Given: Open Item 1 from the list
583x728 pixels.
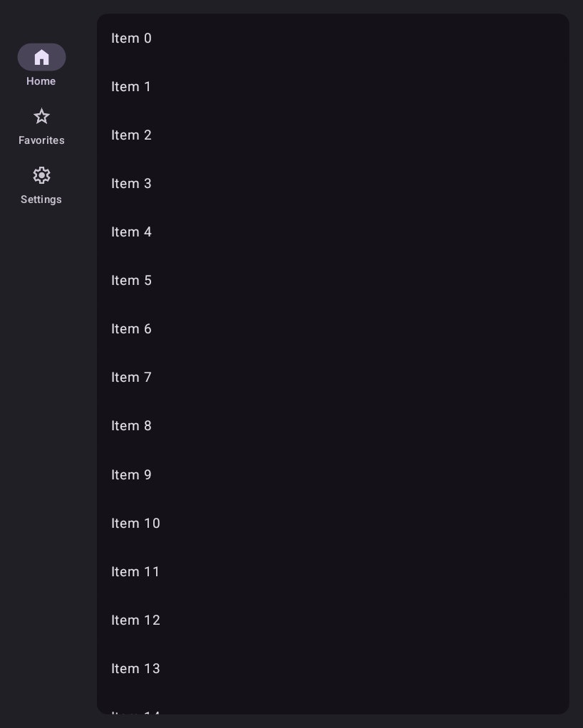Looking at the screenshot, I should [x=131, y=87].
